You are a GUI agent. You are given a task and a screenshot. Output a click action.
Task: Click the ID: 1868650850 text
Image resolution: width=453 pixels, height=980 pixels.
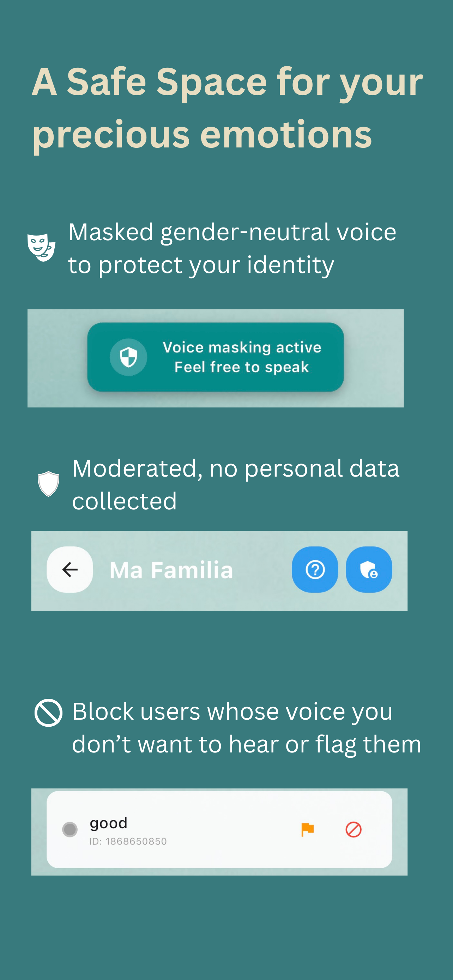click(128, 841)
